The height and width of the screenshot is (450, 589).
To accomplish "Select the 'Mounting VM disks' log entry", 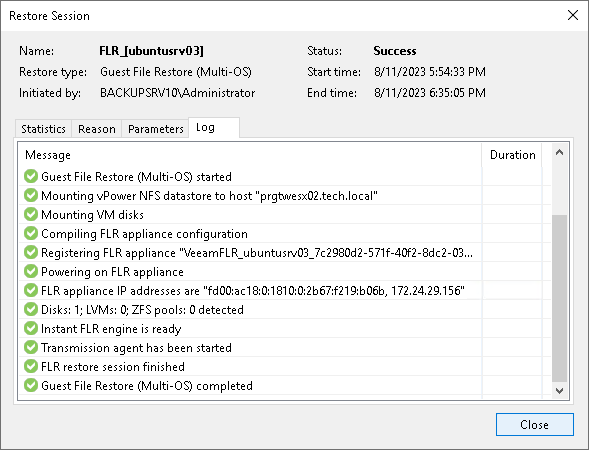I will [x=285, y=214].
